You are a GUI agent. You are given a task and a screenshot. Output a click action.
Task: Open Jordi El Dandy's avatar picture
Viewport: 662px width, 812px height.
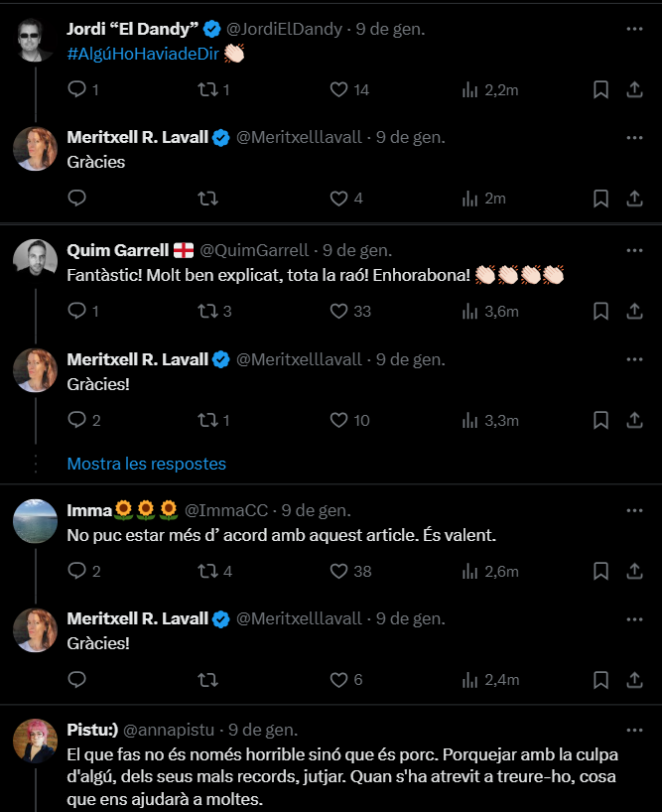click(35, 40)
